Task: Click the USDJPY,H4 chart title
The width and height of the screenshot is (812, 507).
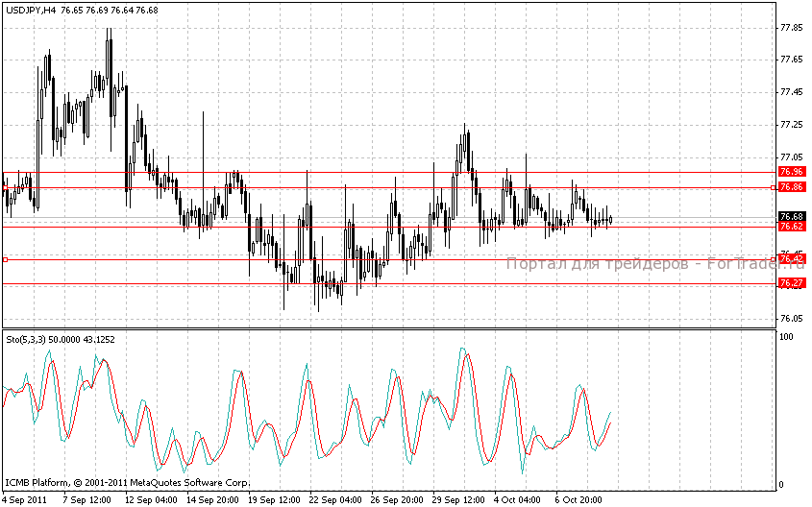Action: [x=31, y=9]
